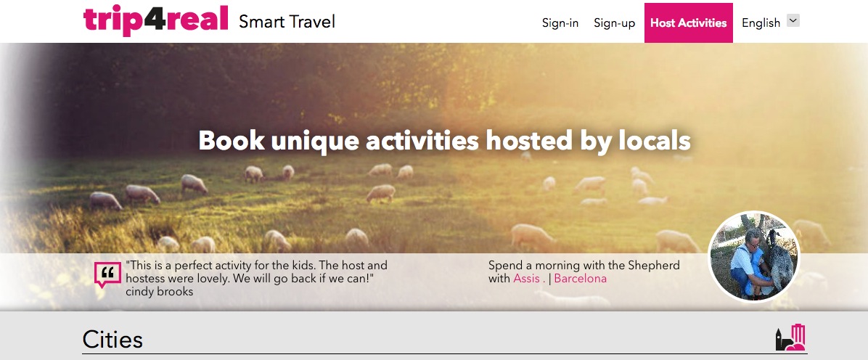Click the Smart Travel tagline
This screenshot has width=868, height=360.
pos(287,22)
